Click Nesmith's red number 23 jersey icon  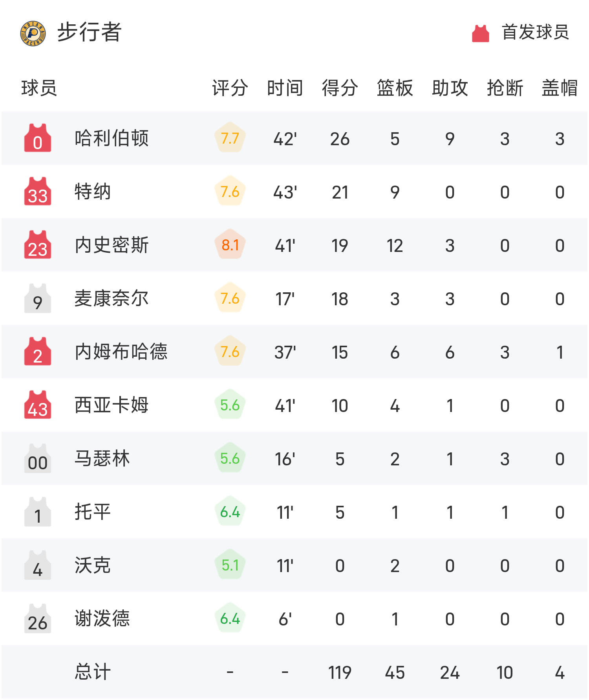coord(38,245)
